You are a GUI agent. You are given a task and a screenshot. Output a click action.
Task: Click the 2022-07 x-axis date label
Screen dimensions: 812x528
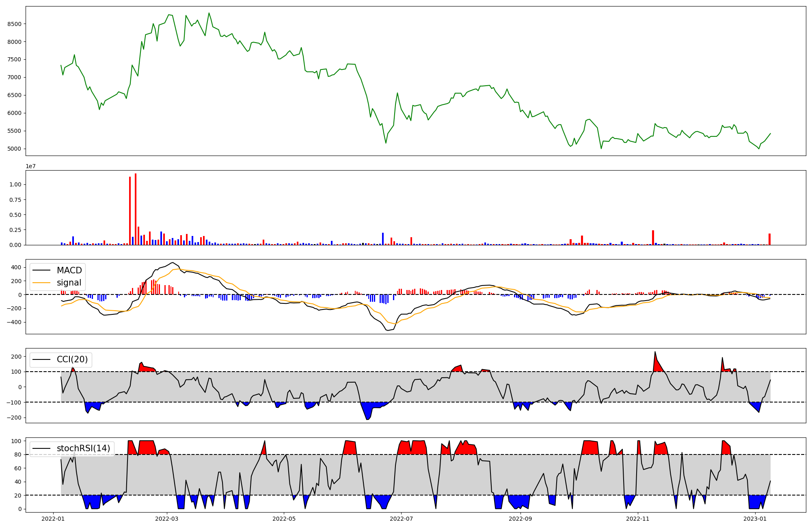(401, 519)
